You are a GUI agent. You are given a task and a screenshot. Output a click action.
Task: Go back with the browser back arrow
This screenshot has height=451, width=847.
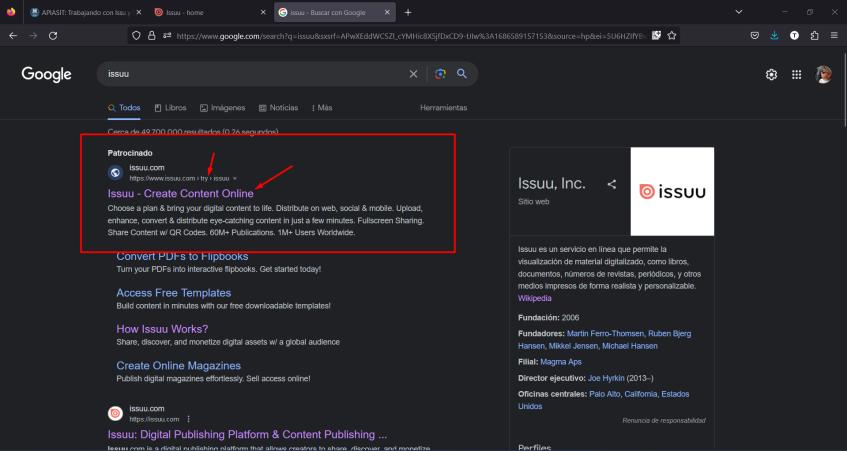[13, 36]
